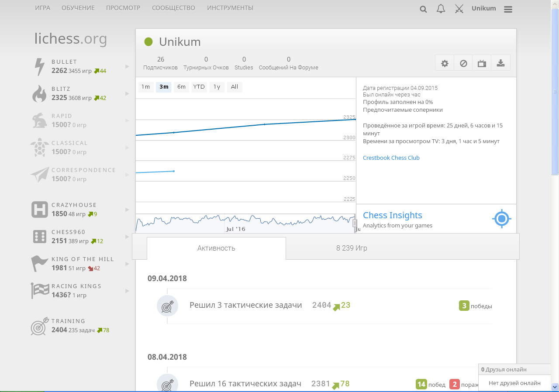The image size is (559, 392).
Task: Click the "Решил 16 тактических задач" entry
Action: tap(245, 384)
